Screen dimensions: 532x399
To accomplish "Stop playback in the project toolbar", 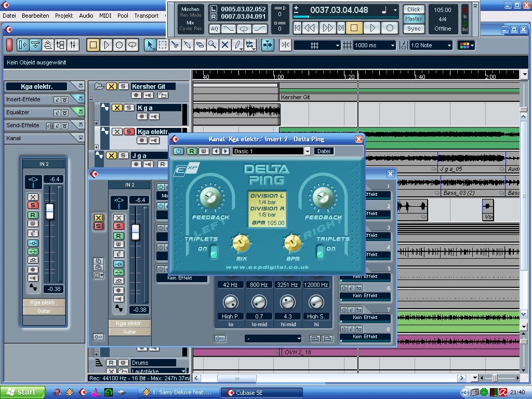I will click(93, 45).
